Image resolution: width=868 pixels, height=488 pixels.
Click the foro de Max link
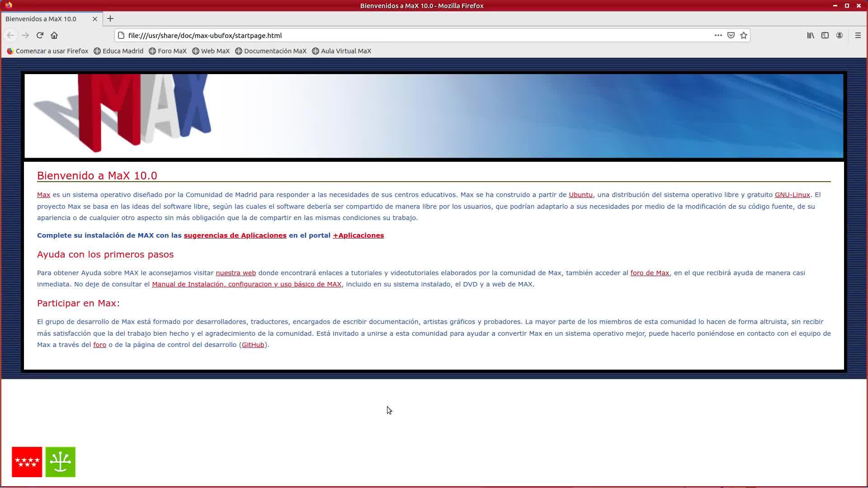[650, 273]
